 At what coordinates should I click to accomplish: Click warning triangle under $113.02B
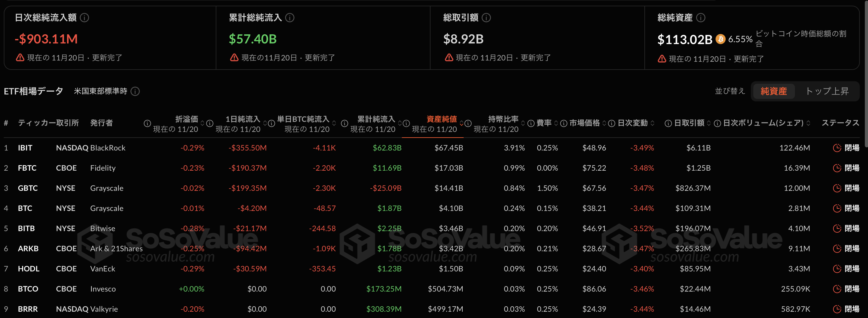662,59
